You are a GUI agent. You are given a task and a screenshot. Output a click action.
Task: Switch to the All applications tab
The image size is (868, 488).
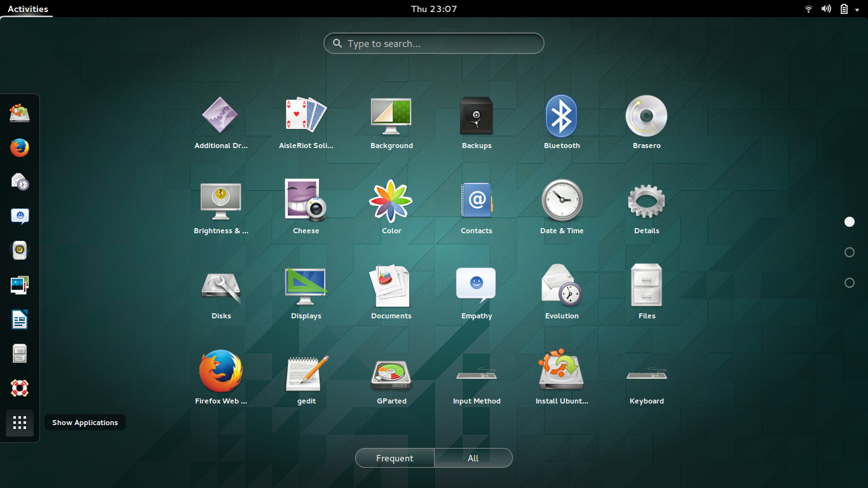(x=473, y=457)
